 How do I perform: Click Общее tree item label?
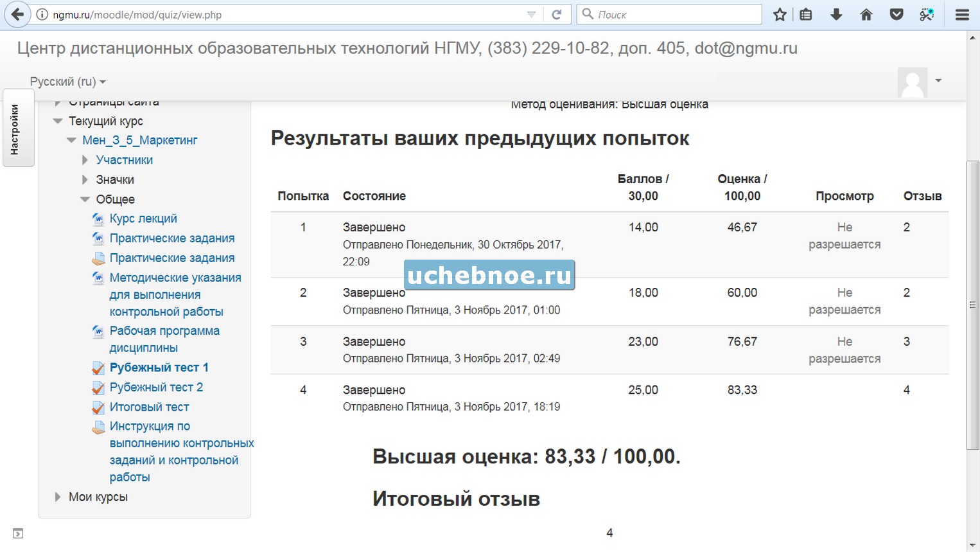pos(116,199)
